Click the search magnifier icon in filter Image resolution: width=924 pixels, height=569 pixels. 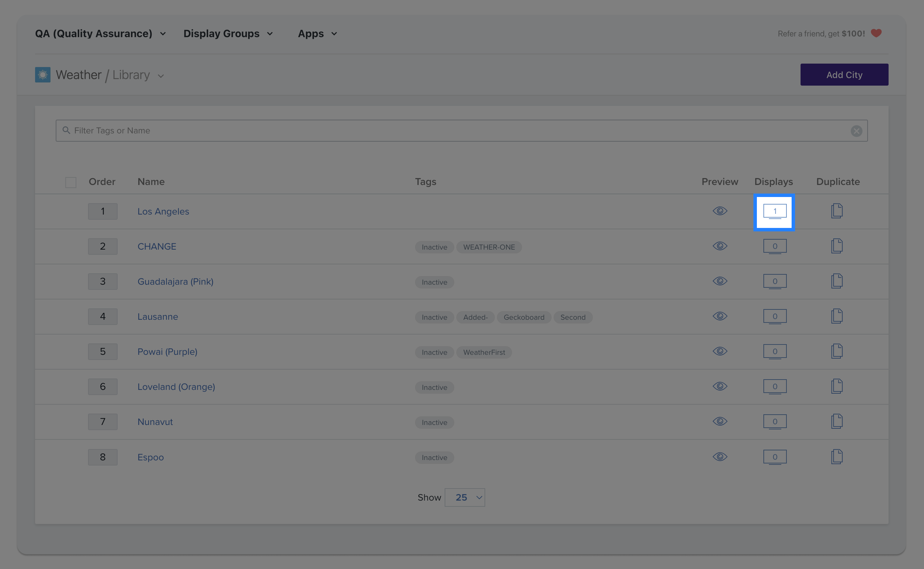click(x=66, y=130)
